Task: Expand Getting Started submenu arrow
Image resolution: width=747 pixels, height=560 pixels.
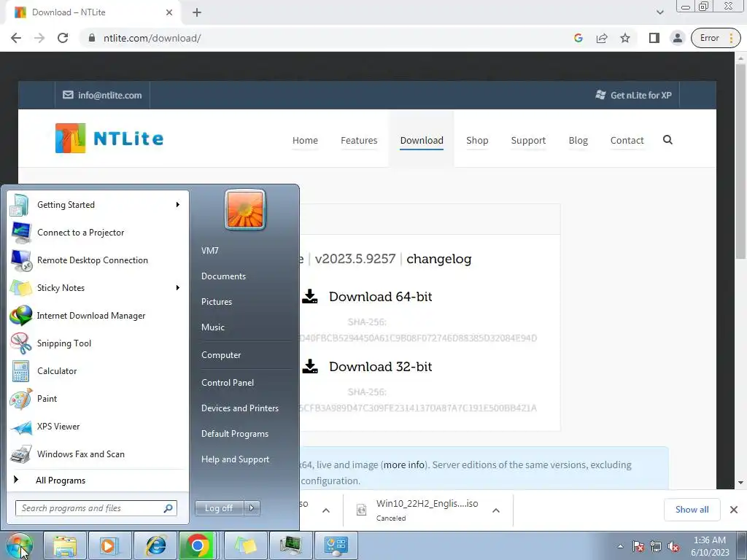Action: pos(178,205)
